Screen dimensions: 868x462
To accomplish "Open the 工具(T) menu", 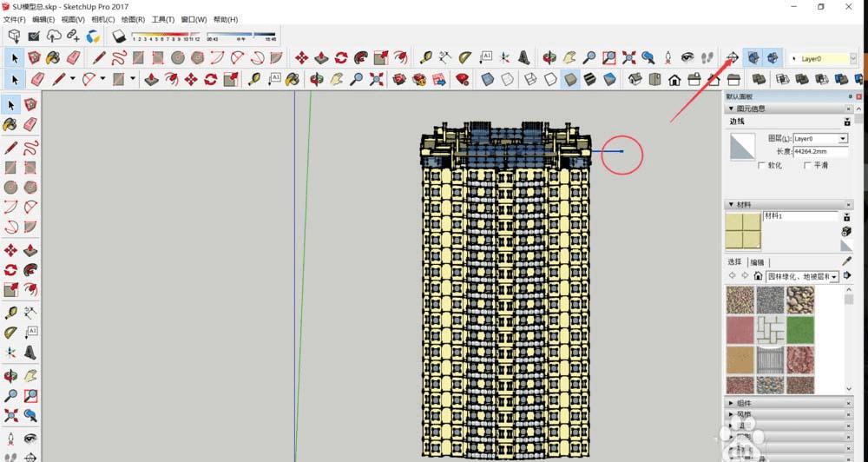I will pos(163,19).
